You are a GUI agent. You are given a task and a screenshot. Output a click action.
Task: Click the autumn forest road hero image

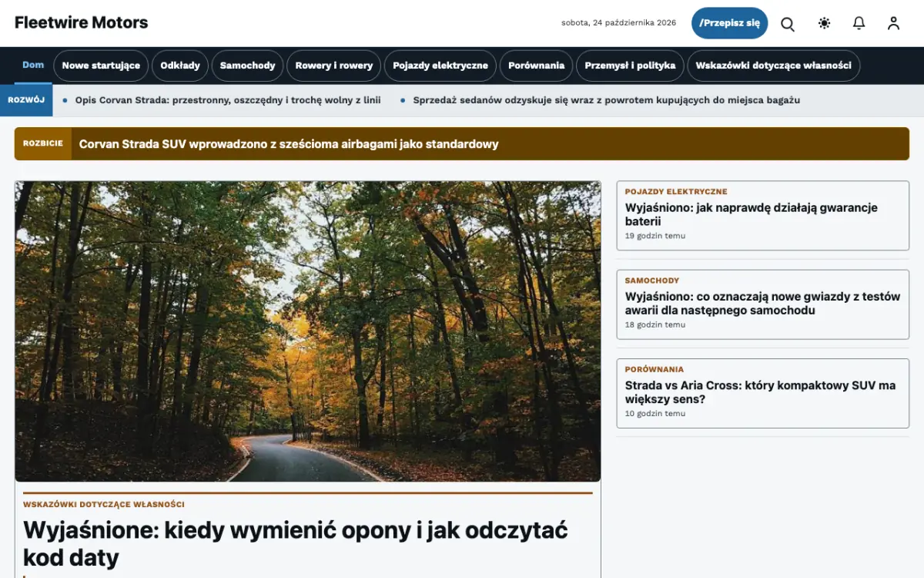(x=308, y=331)
